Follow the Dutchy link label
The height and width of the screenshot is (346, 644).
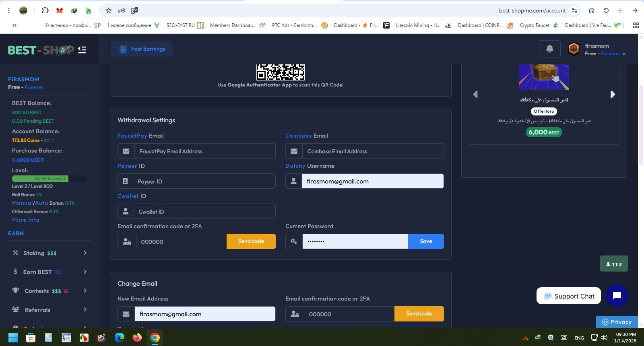(x=295, y=166)
